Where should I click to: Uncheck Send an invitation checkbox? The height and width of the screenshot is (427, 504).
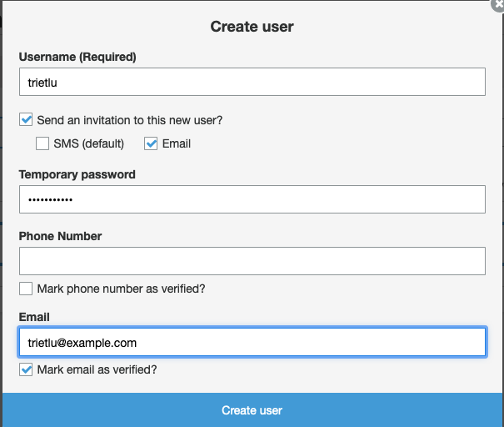pyautogui.click(x=26, y=119)
